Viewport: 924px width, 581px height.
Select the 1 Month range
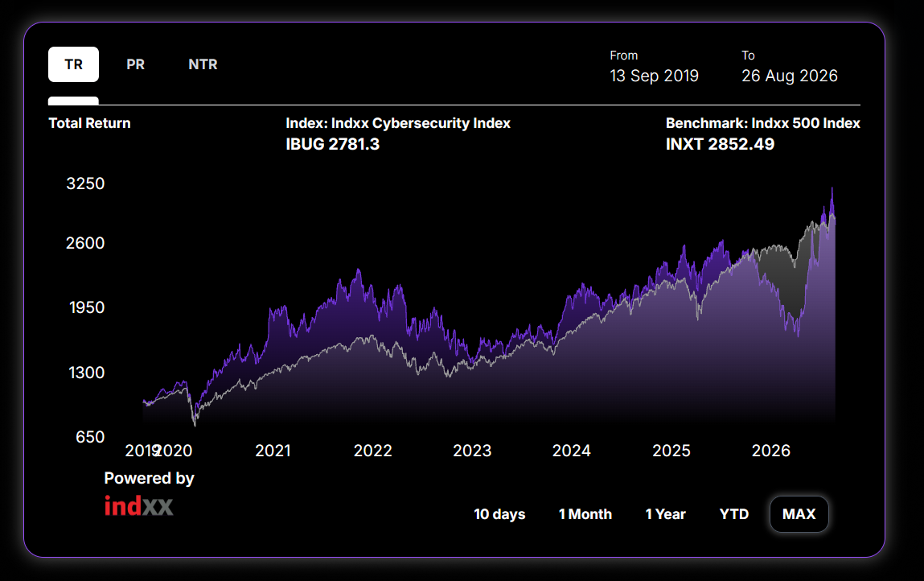585,514
